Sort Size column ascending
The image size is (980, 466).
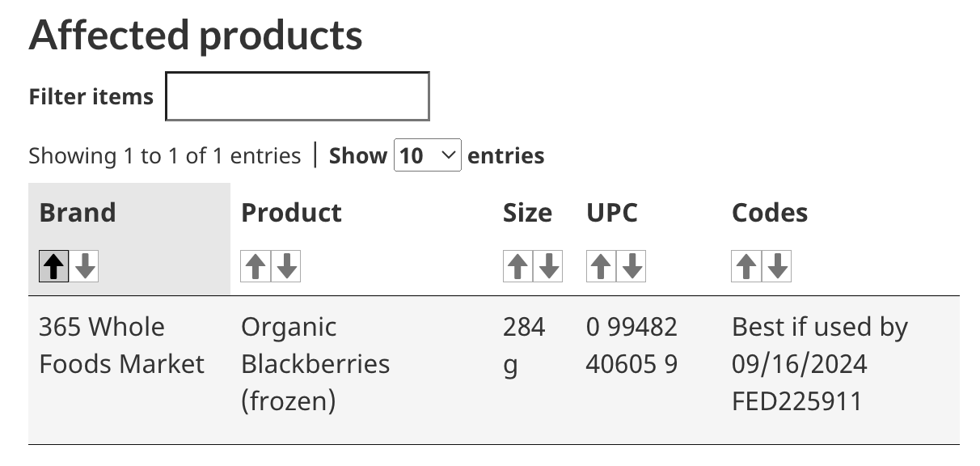pyautogui.click(x=518, y=265)
